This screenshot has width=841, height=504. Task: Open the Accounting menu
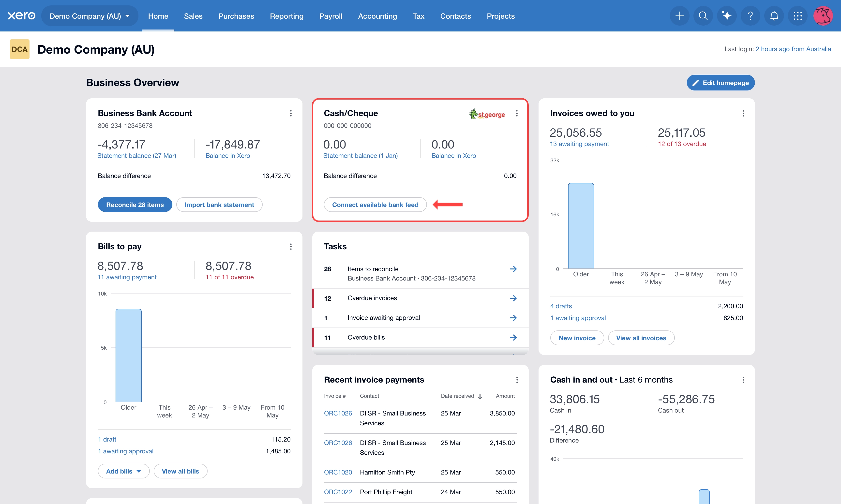tap(377, 16)
